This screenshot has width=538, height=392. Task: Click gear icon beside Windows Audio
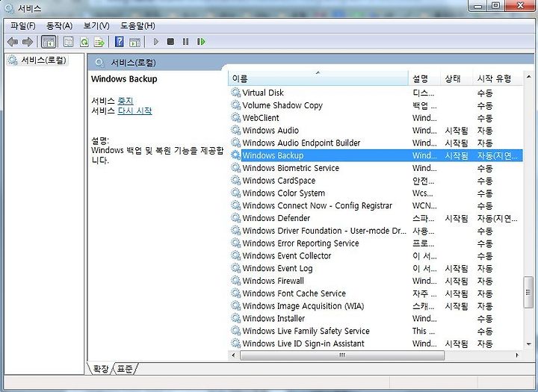(x=235, y=130)
